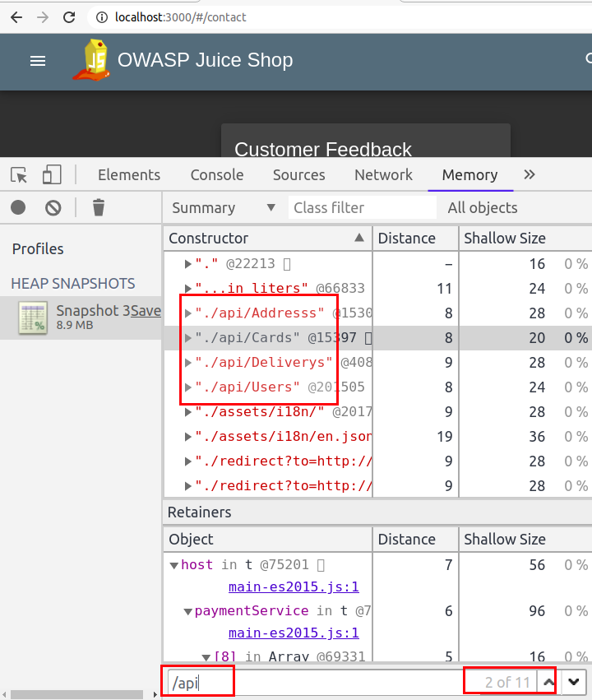The height and width of the screenshot is (700, 592).
Task: Expand the "./api/Deliverys" row
Action: (x=187, y=362)
